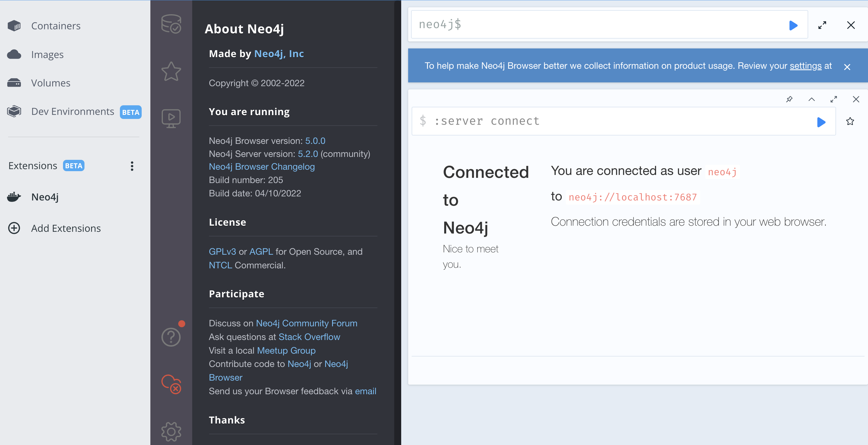The height and width of the screenshot is (445, 868).
Task: Open the Containers section
Action: [x=56, y=26]
